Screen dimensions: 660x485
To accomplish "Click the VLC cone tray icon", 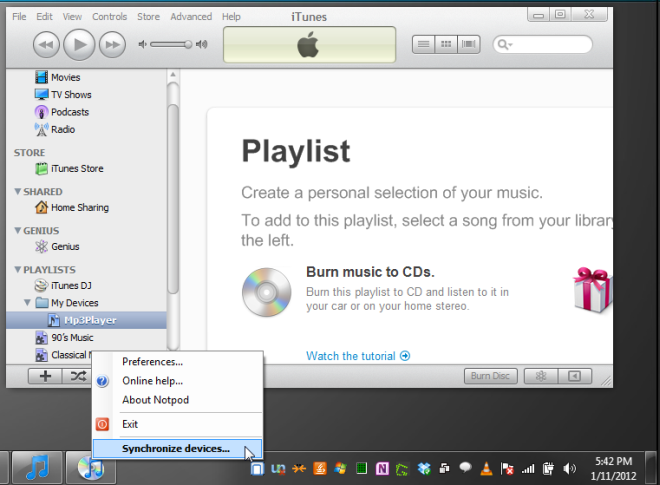I will coord(487,469).
